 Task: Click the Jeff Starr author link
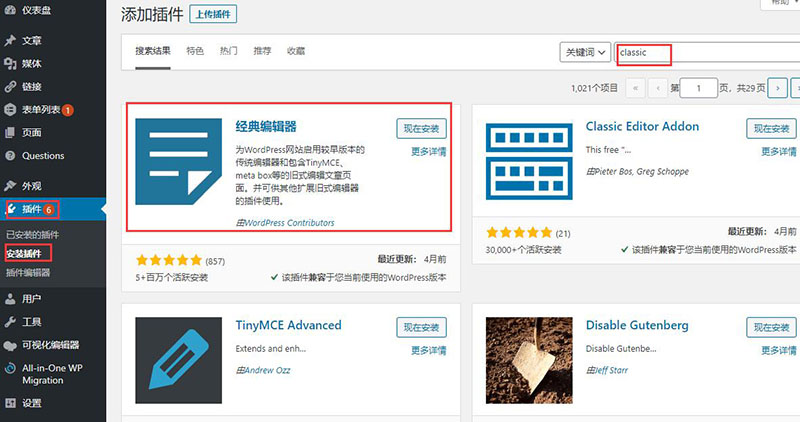(x=611, y=370)
